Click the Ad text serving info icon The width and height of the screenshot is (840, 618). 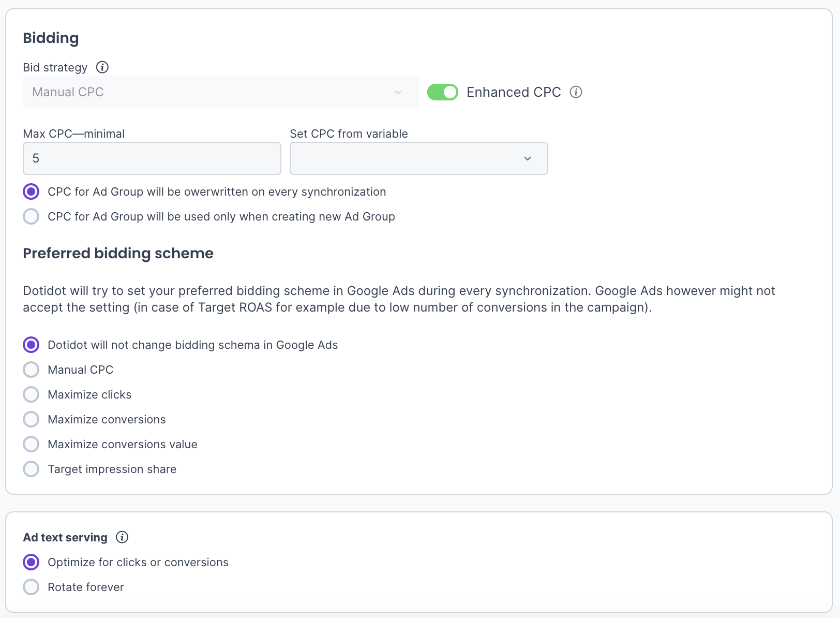click(x=122, y=537)
